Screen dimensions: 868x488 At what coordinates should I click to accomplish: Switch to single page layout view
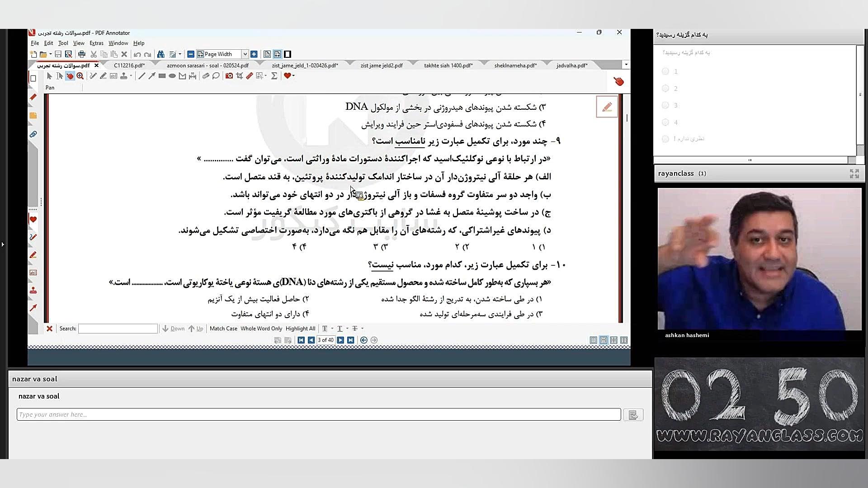pyautogui.click(x=594, y=340)
